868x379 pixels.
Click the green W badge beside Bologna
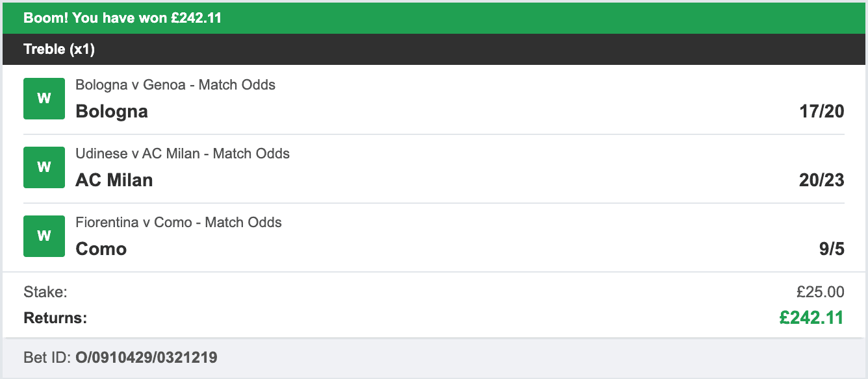(44, 99)
